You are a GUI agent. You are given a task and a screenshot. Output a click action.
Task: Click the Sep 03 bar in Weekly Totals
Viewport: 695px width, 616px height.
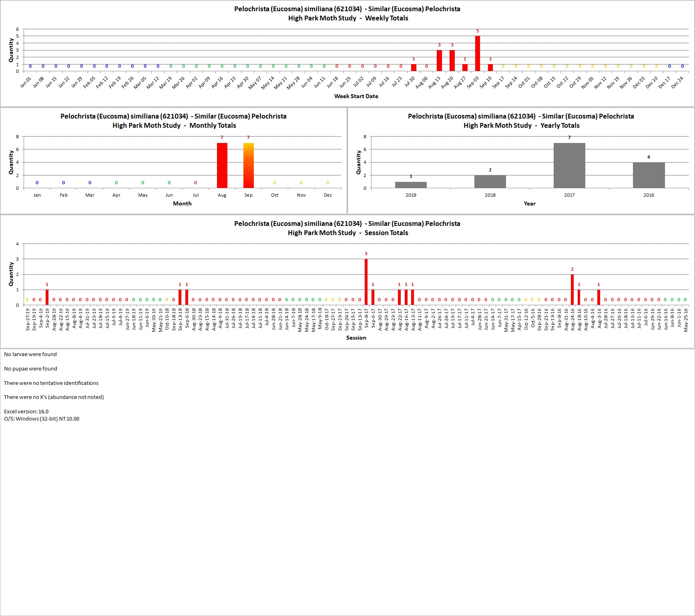point(478,54)
